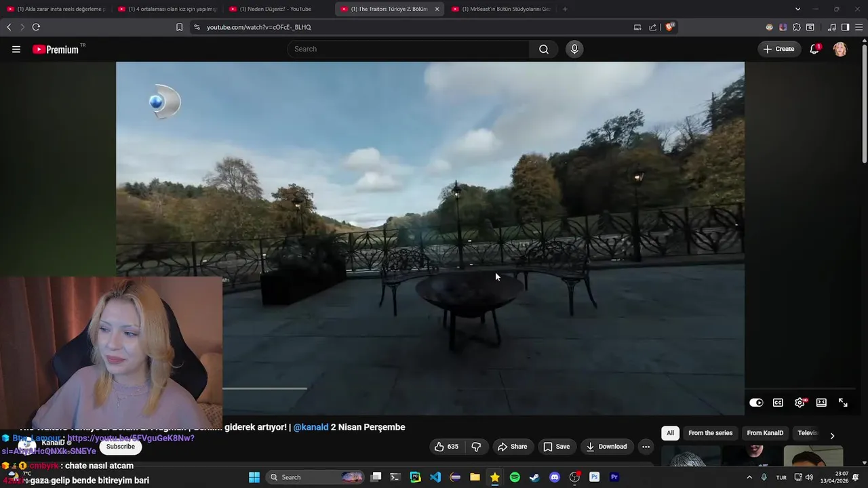Screen dimensions: 868x488
Task: Show hidden system tray icons
Action: click(749, 477)
